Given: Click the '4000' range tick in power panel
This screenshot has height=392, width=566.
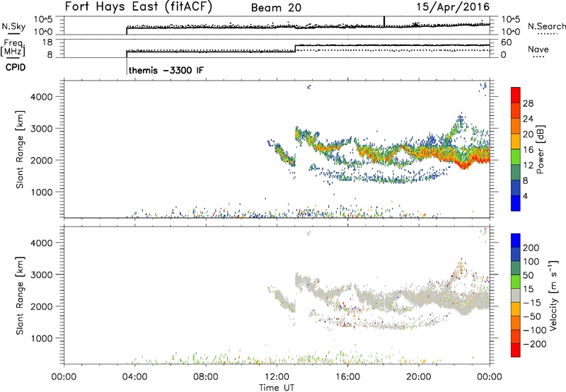Looking at the screenshot, I should tap(41, 97).
